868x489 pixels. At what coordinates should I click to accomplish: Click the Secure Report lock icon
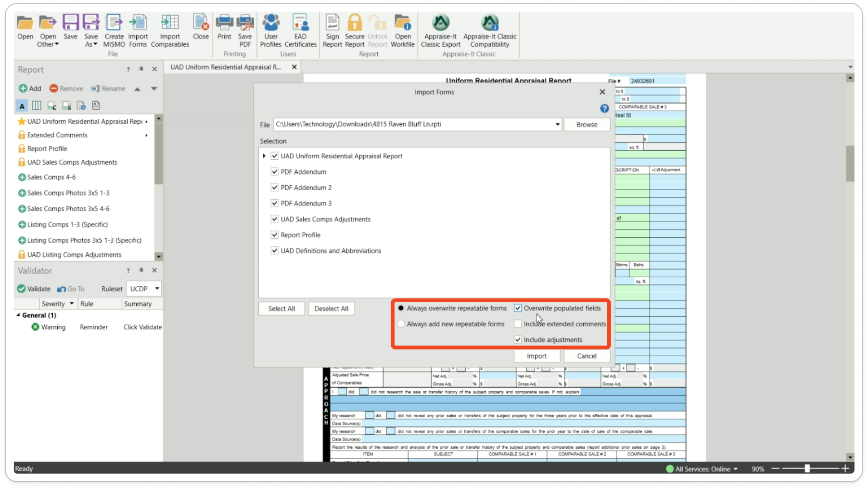(x=355, y=23)
